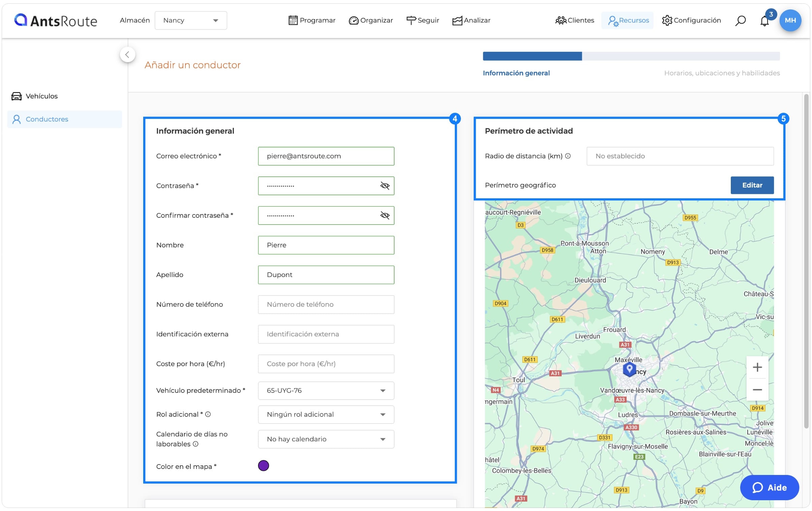Open the Calendario de días no laborables dropdown
812x511 pixels.
tap(326, 439)
